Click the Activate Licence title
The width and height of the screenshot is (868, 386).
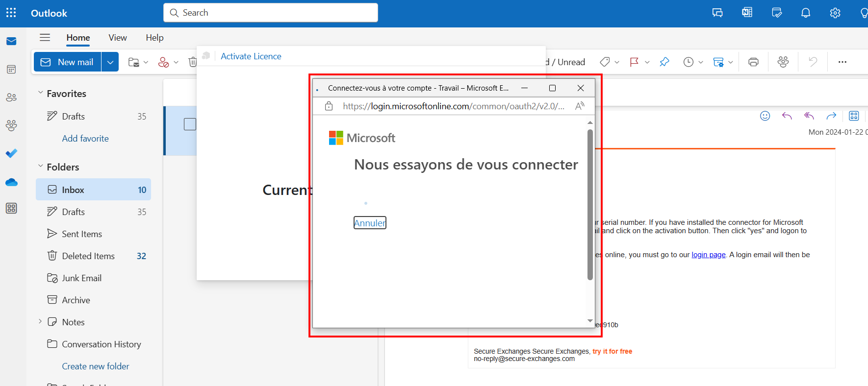[251, 56]
